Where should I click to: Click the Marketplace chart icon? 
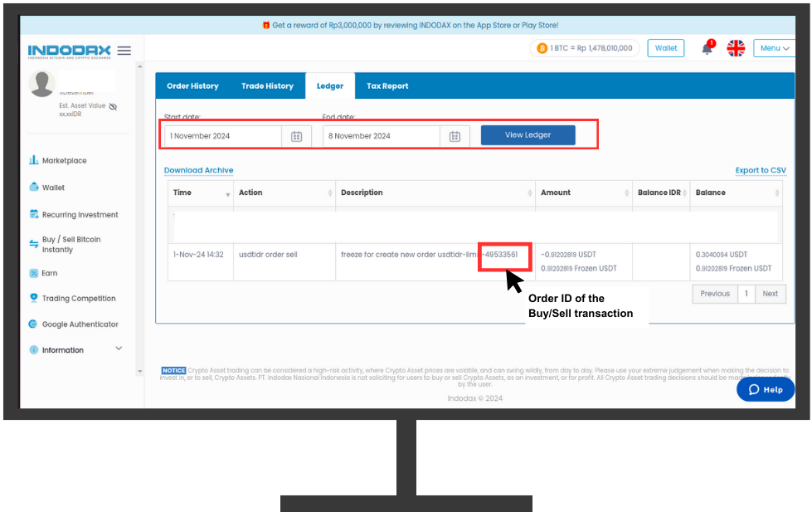34,159
